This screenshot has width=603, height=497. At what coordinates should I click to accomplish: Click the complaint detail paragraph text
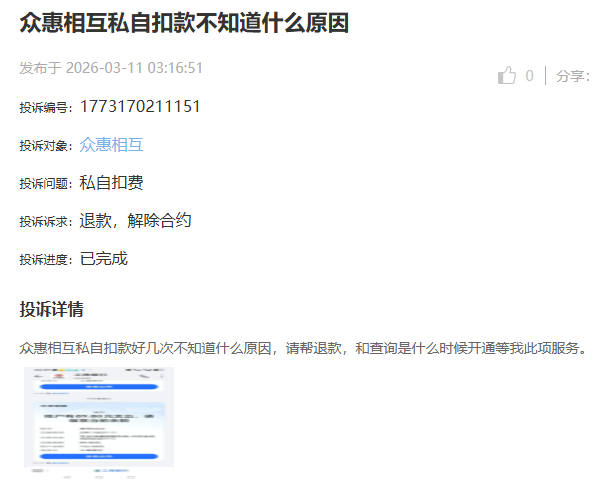click(304, 348)
